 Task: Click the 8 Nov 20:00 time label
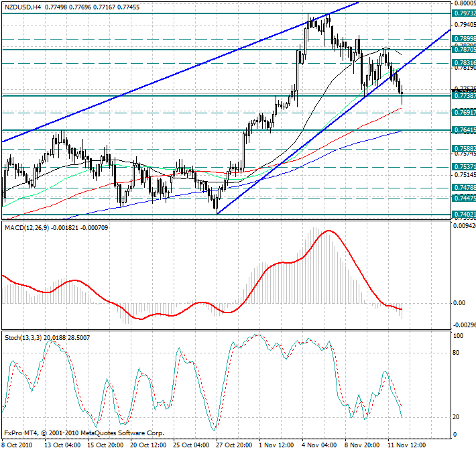[363, 445]
